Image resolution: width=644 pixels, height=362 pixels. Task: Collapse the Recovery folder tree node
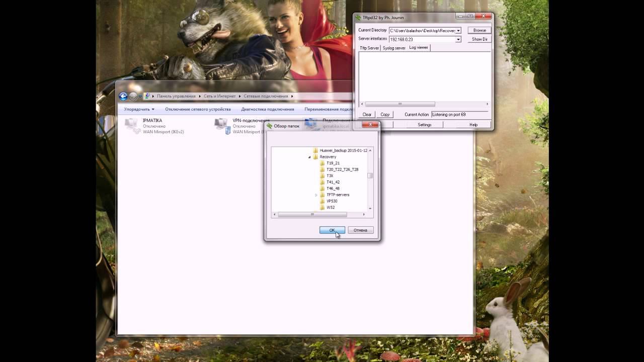point(309,157)
